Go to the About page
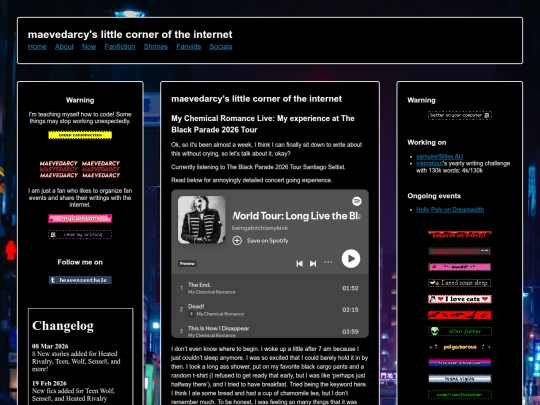 tap(64, 46)
